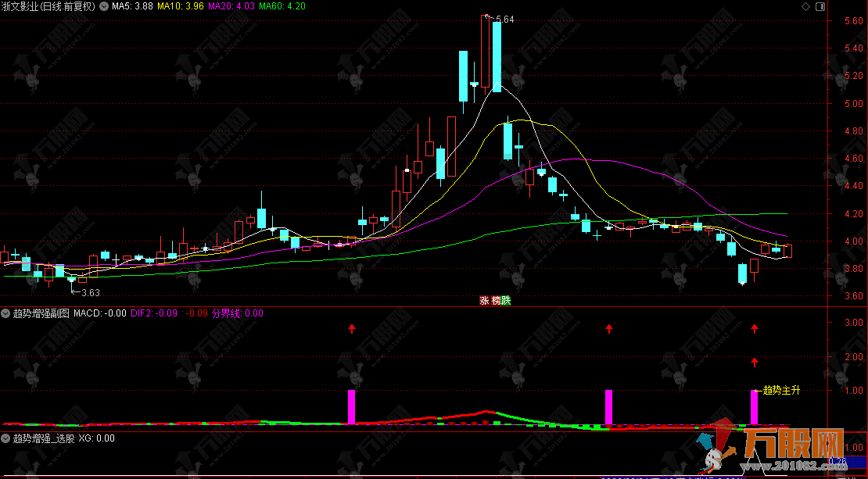
Task: Click the red 涨 marker icon
Action: coord(484,300)
